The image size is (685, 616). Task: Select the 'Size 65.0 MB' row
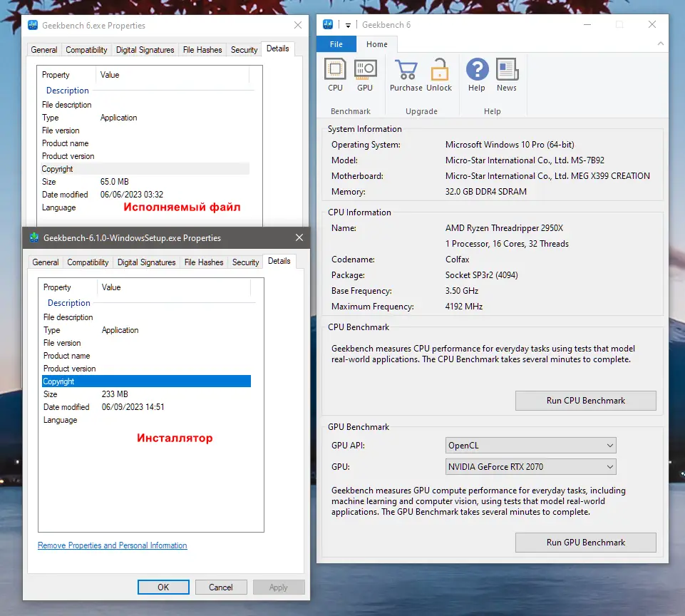click(145, 182)
